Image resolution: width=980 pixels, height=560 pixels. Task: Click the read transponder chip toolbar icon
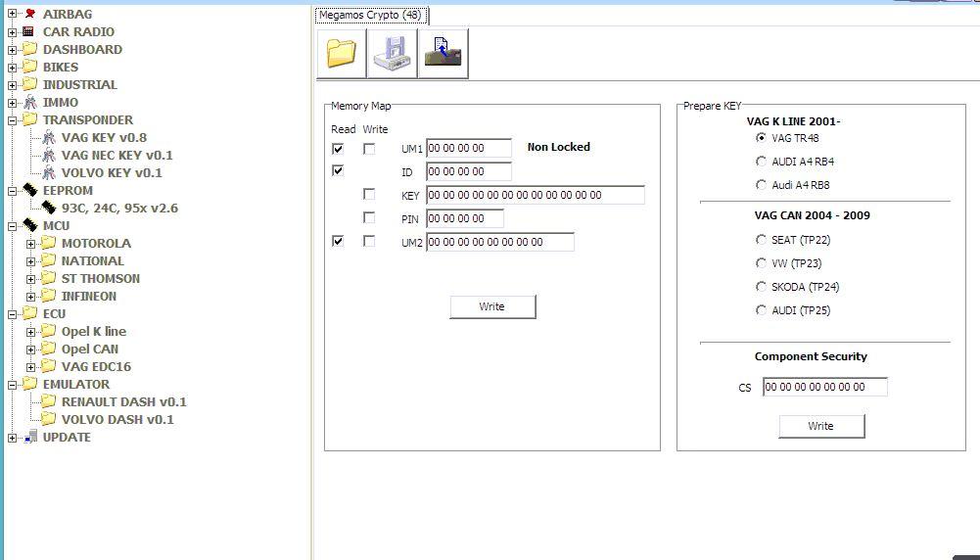click(x=443, y=53)
